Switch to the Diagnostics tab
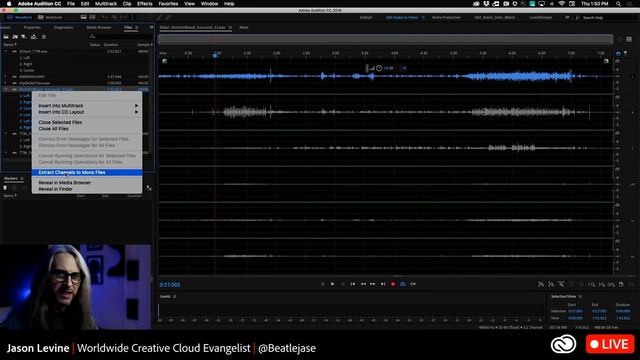 (x=63, y=27)
